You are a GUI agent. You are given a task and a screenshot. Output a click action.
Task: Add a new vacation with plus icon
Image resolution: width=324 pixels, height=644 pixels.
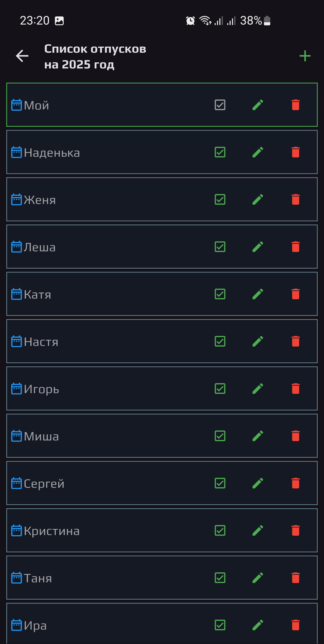pyautogui.click(x=305, y=56)
